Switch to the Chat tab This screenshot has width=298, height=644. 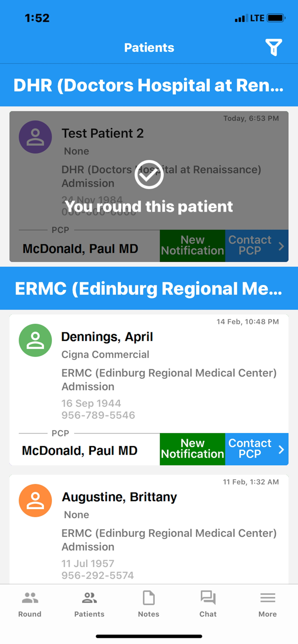(208, 603)
